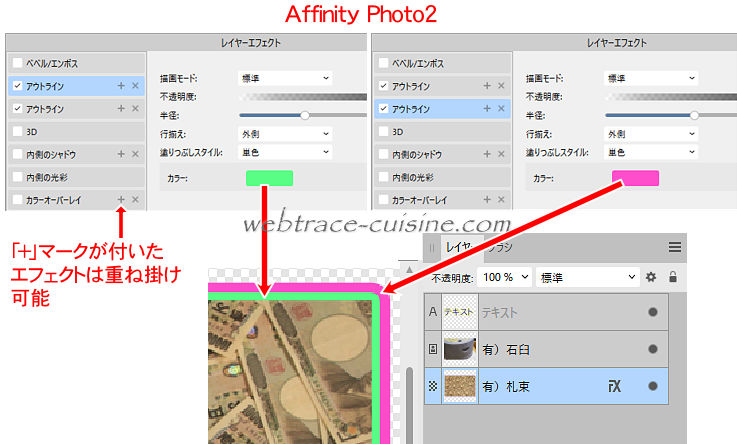Screen dimensions: 737x444
Task: Click the green outline color swatch
Action: 269,178
